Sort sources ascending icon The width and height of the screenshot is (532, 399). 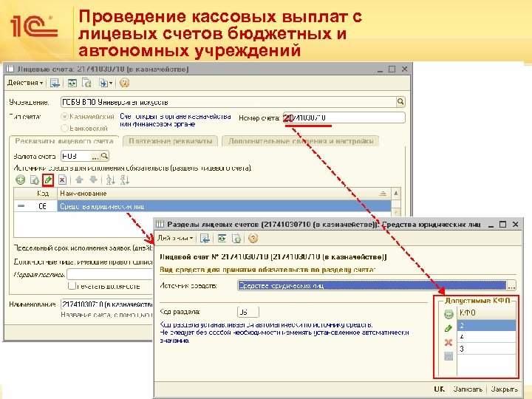(110, 180)
